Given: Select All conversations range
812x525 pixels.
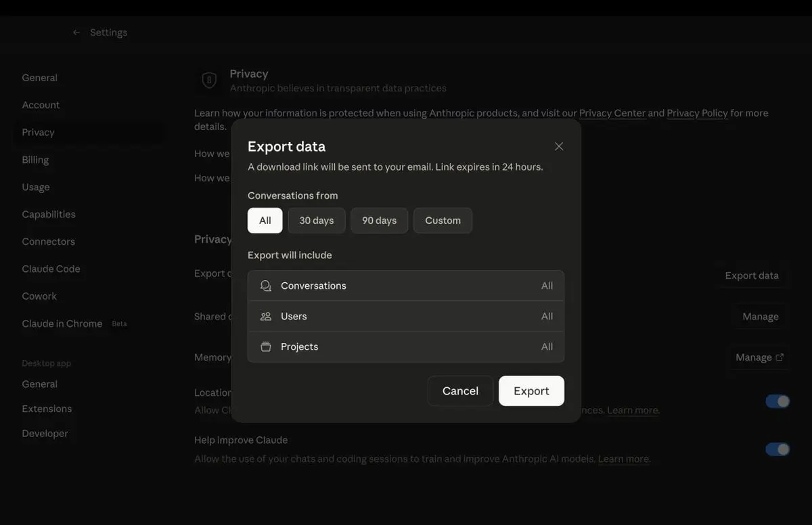Looking at the screenshot, I should (265, 221).
